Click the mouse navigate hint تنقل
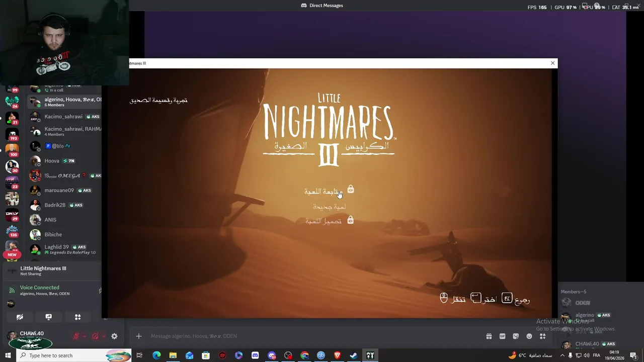 (x=453, y=299)
